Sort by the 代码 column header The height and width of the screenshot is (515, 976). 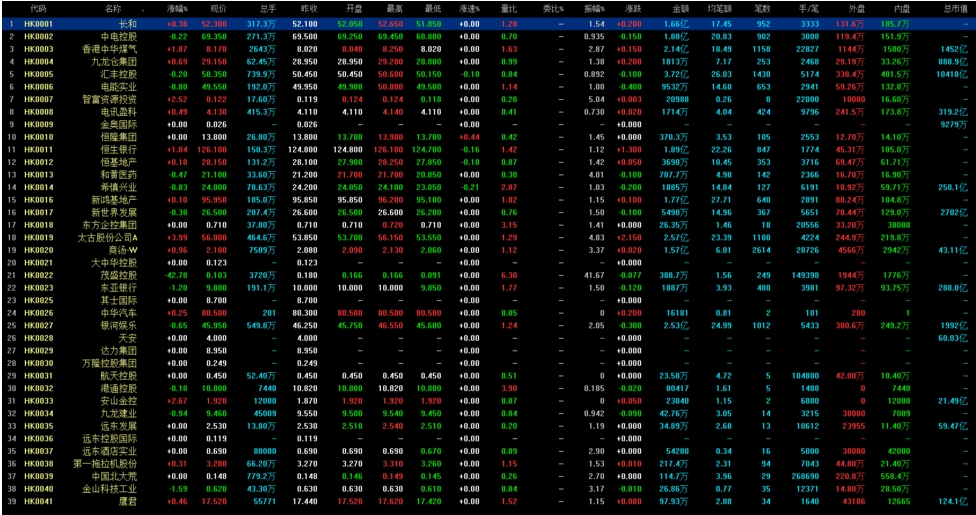pos(39,9)
